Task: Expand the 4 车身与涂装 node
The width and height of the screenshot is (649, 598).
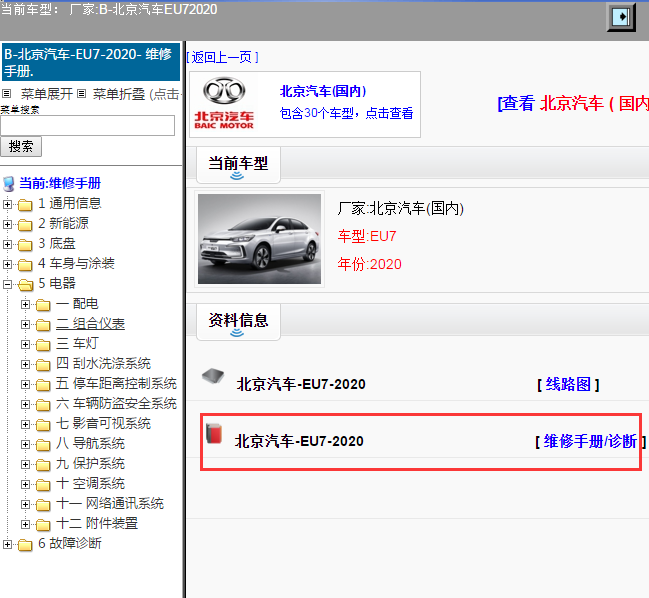Action: pyautogui.click(x=7, y=264)
